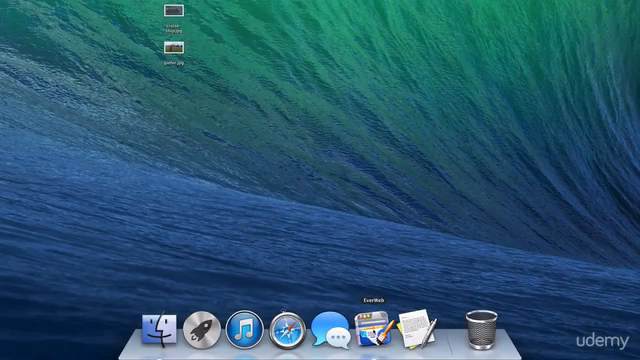The width and height of the screenshot is (640, 360).
Task: Open Messages chat bubbles icon
Action: click(x=331, y=330)
